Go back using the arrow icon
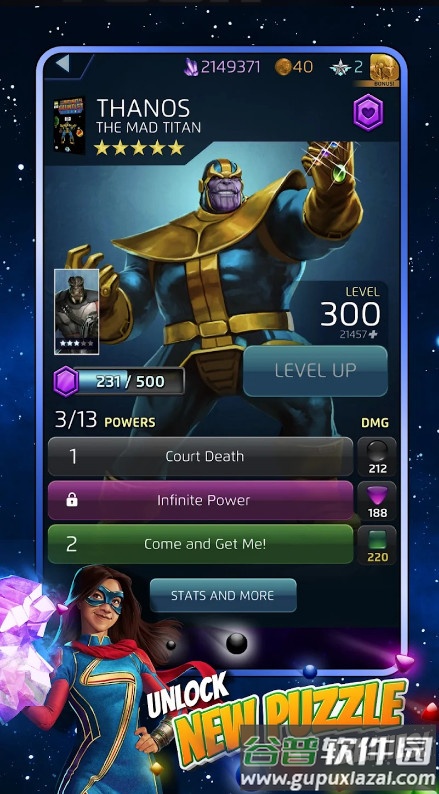 coord(62,64)
